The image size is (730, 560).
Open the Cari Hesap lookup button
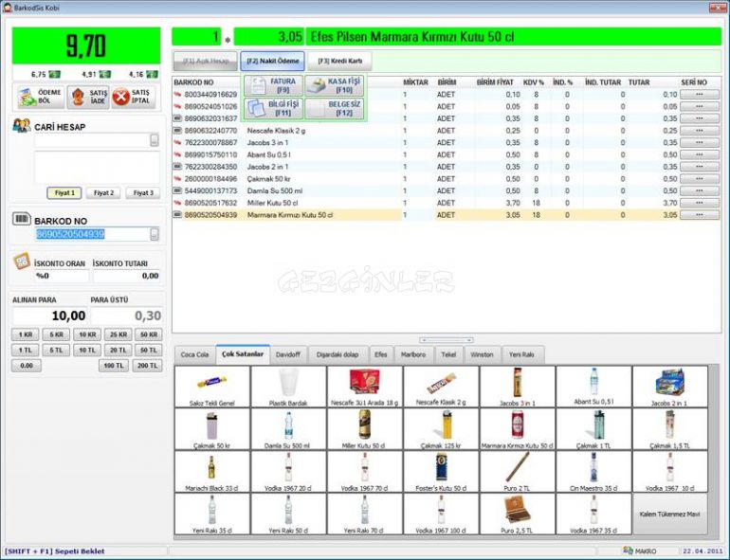[x=155, y=139]
